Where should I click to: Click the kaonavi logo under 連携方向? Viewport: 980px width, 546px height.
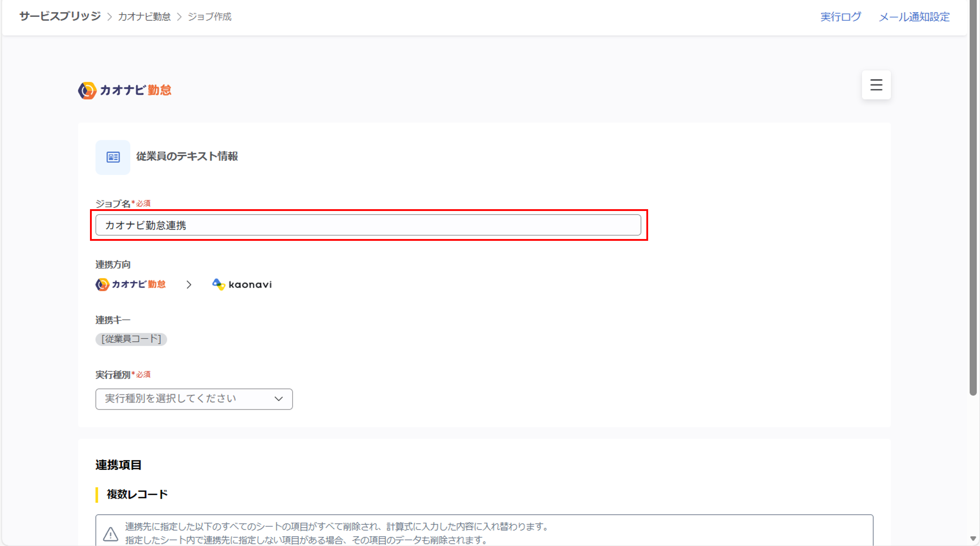[242, 284]
